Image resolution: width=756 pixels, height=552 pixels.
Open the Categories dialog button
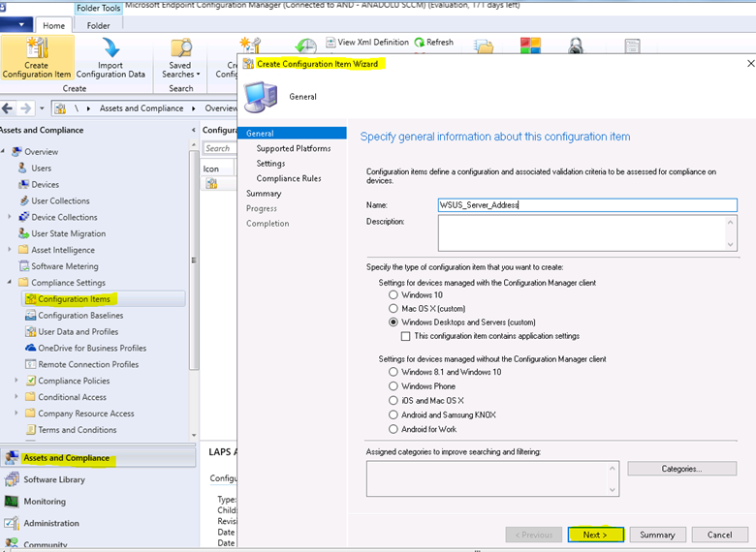681,469
